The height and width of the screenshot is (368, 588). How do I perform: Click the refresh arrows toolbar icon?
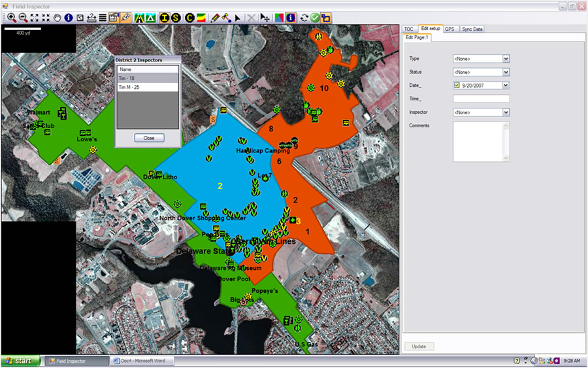click(304, 18)
